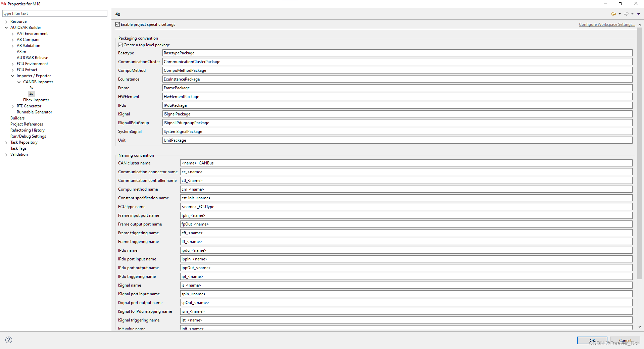Select the 3x page under CANDB Importer

tap(32, 88)
